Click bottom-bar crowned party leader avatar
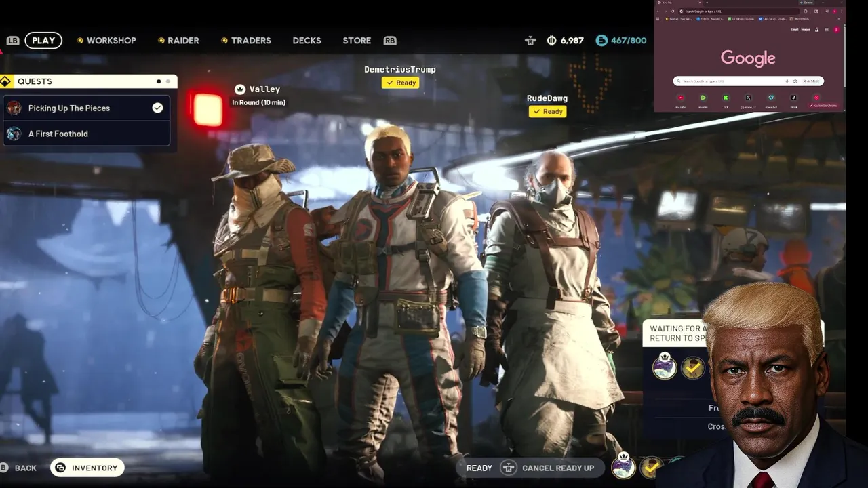The height and width of the screenshot is (488, 868). [623, 466]
